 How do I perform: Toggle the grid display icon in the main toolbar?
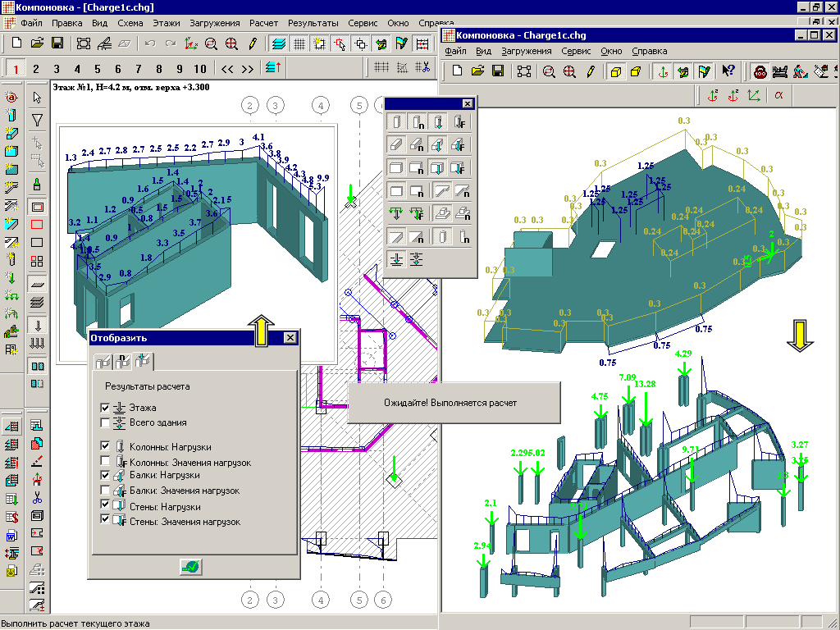point(300,43)
